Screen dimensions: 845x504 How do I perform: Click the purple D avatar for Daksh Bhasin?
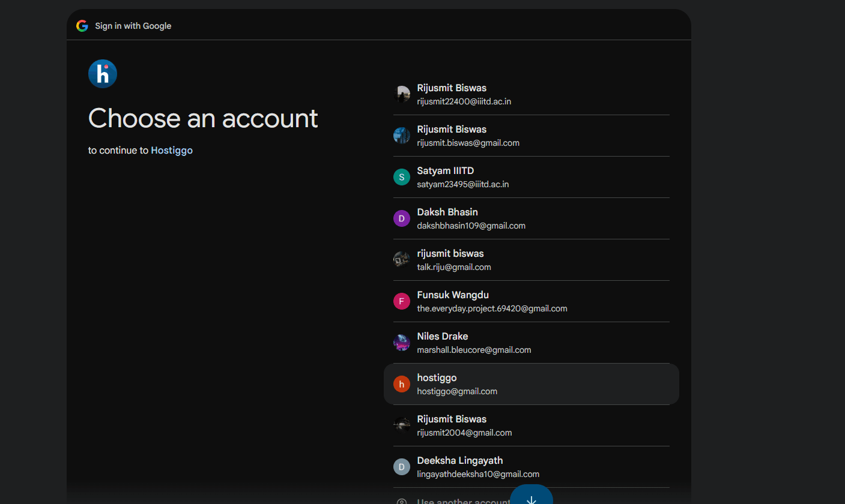click(402, 218)
